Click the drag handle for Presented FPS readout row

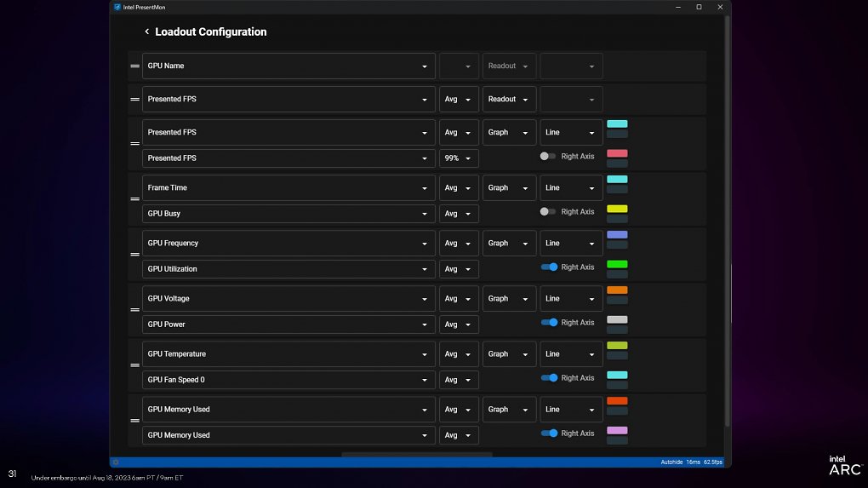pos(134,99)
